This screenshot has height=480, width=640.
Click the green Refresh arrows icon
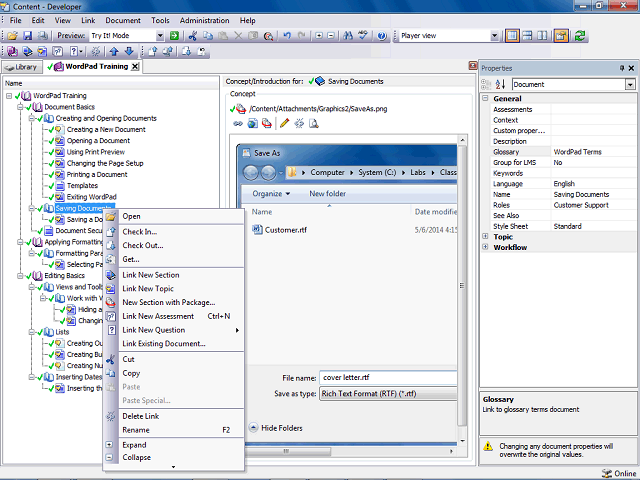pos(580,36)
